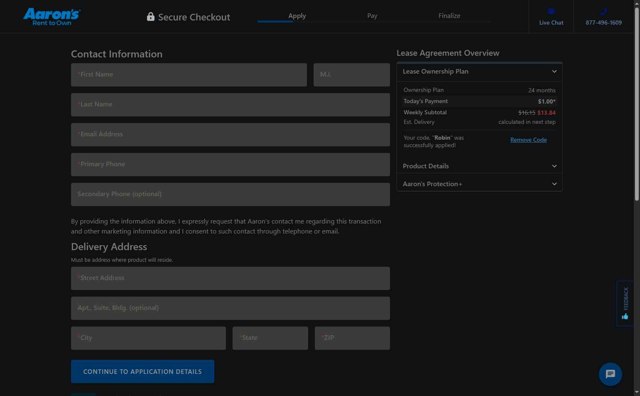Click the Weekly Subtotal $13.84 price

(546, 113)
